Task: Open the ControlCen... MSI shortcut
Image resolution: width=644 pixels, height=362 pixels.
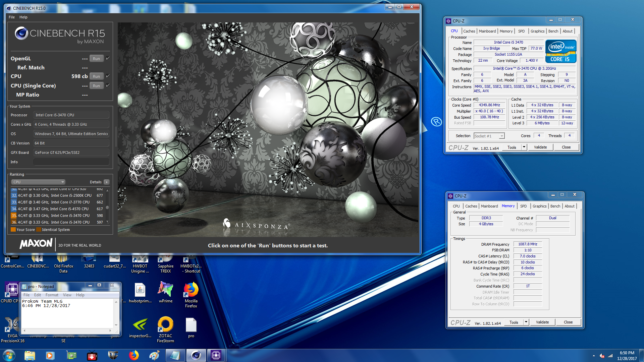Action: [x=12, y=262]
